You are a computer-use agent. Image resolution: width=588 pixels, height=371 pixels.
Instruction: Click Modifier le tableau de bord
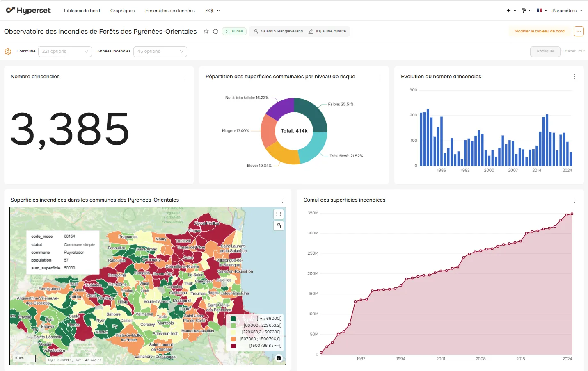point(540,31)
